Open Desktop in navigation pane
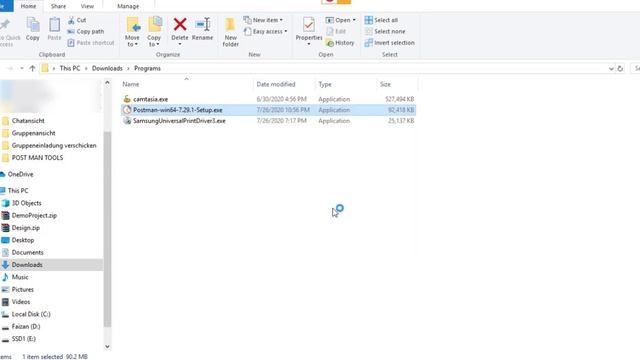 pyautogui.click(x=23, y=240)
